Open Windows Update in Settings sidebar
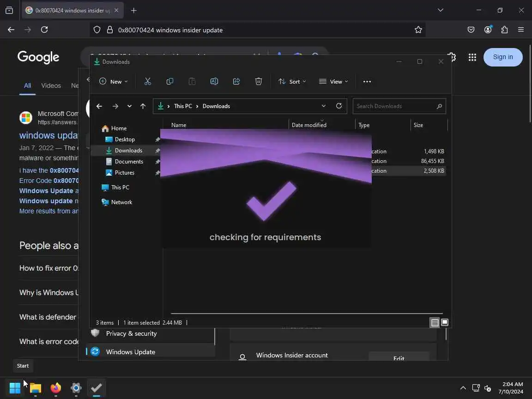Viewport: 532px width, 399px height. click(150, 352)
